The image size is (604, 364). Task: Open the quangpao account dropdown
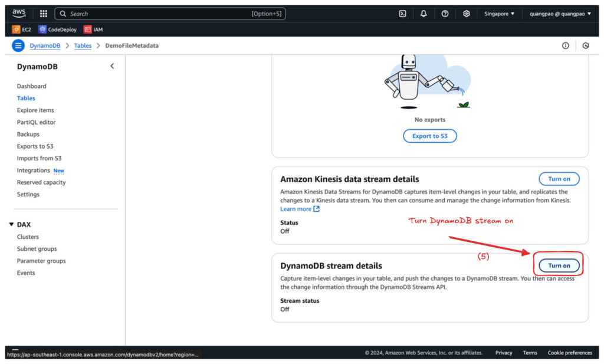(560, 14)
